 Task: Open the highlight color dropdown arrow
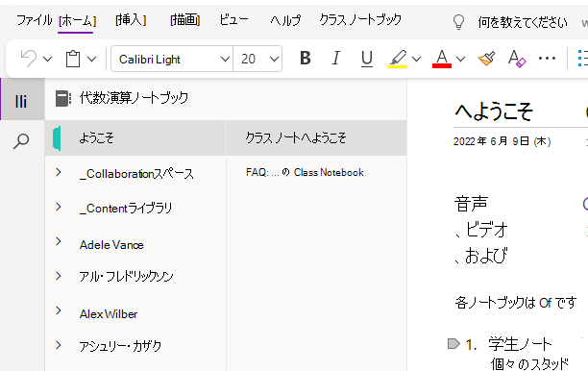(417, 60)
